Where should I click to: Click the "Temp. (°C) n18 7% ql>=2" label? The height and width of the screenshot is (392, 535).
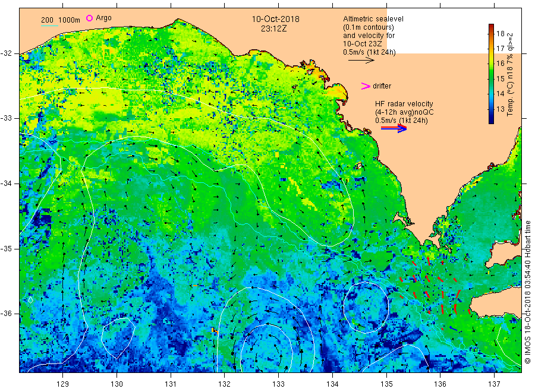tap(510, 74)
